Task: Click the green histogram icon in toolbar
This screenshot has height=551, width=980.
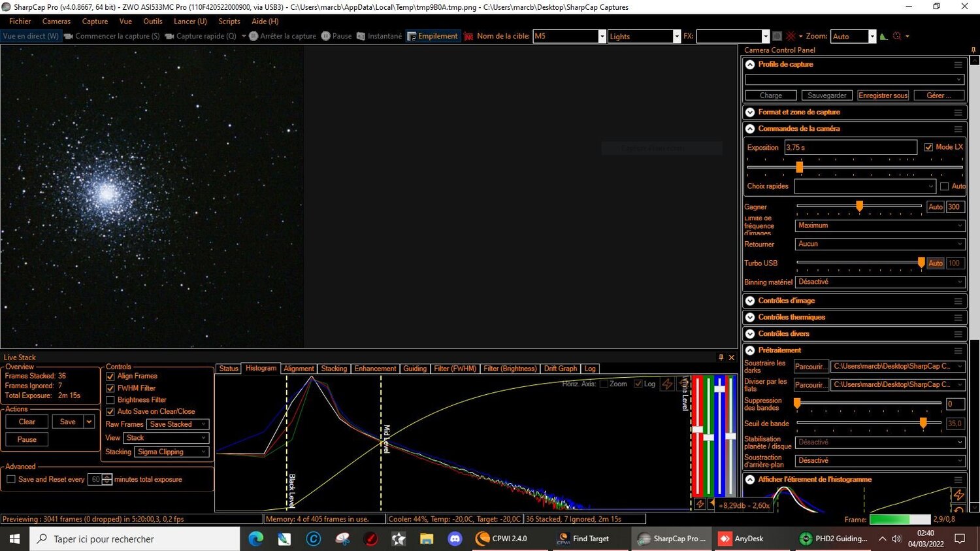Action: (883, 36)
